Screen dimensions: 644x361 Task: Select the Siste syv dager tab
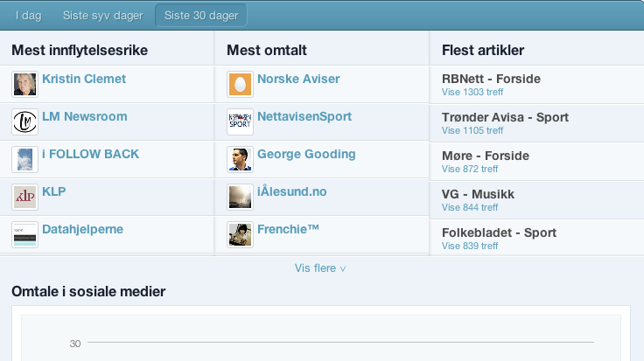[102, 16]
